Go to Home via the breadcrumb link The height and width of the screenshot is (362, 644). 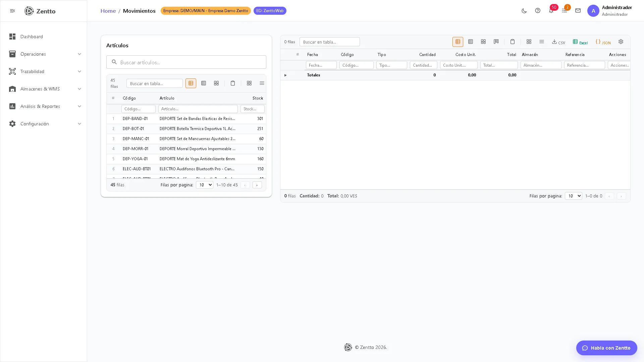(108, 11)
